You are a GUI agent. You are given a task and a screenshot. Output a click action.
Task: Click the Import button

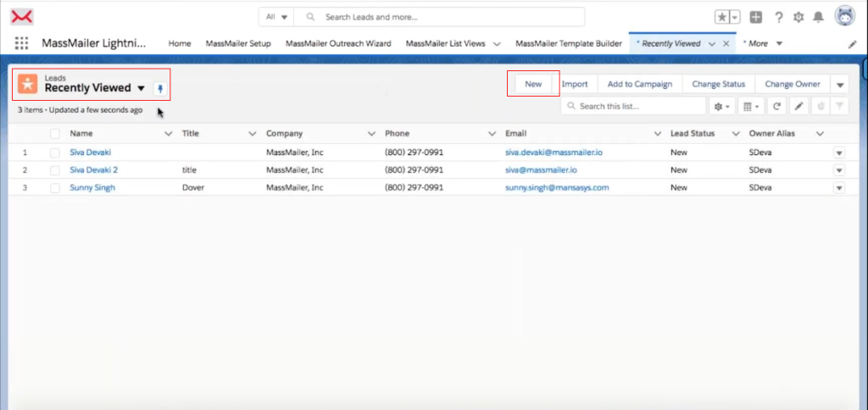coord(575,84)
